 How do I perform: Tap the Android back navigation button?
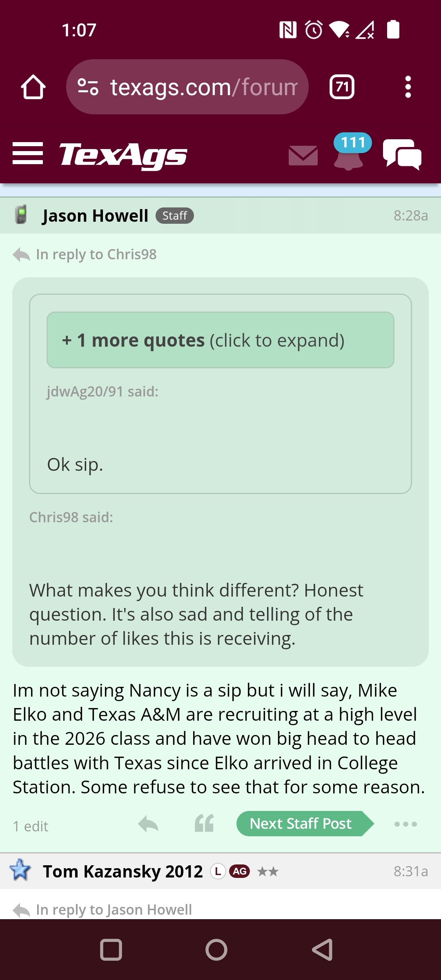click(x=323, y=950)
